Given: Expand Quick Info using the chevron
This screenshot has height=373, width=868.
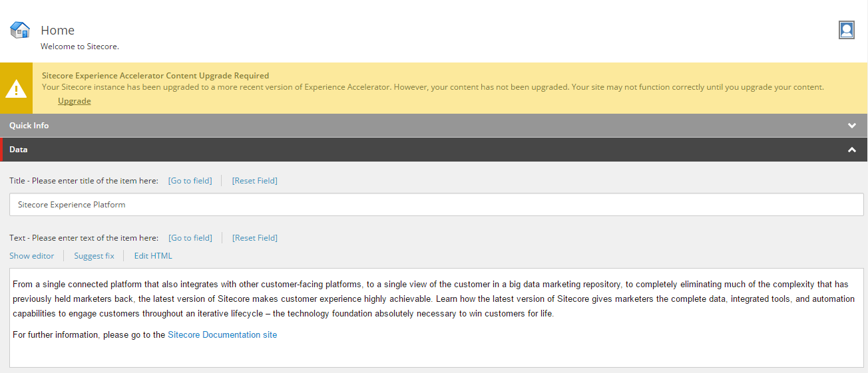Looking at the screenshot, I should pyautogui.click(x=852, y=126).
